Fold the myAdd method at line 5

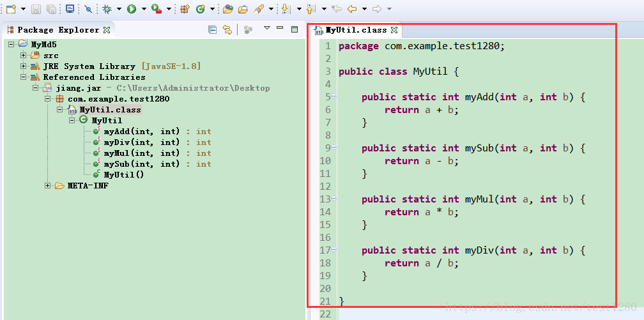(x=334, y=96)
